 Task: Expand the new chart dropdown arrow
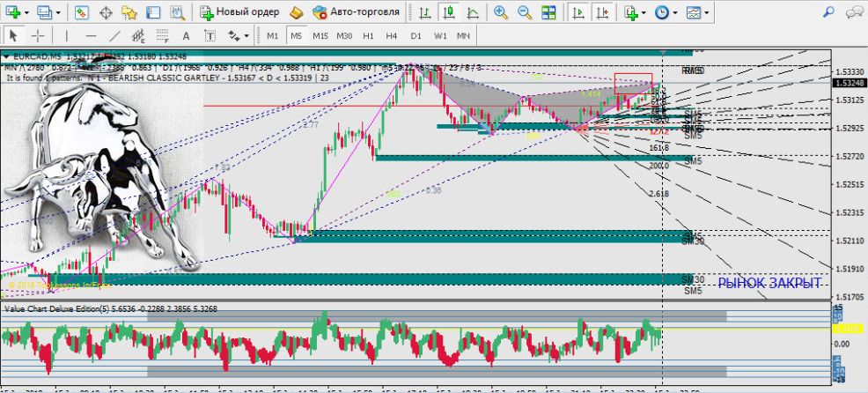(26, 12)
